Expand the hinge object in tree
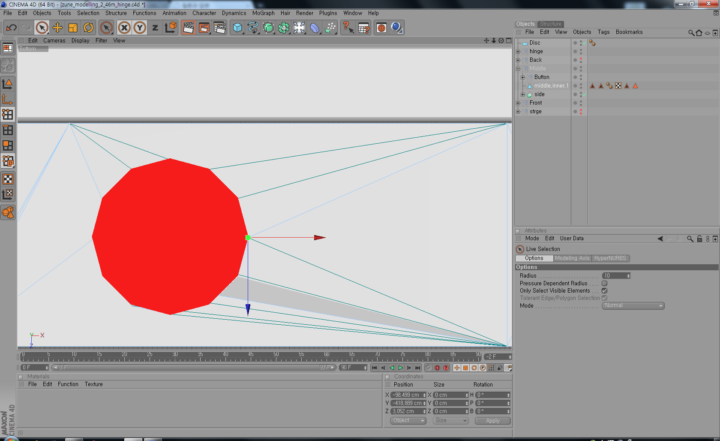Image resolution: width=720 pixels, height=441 pixels. [x=518, y=51]
